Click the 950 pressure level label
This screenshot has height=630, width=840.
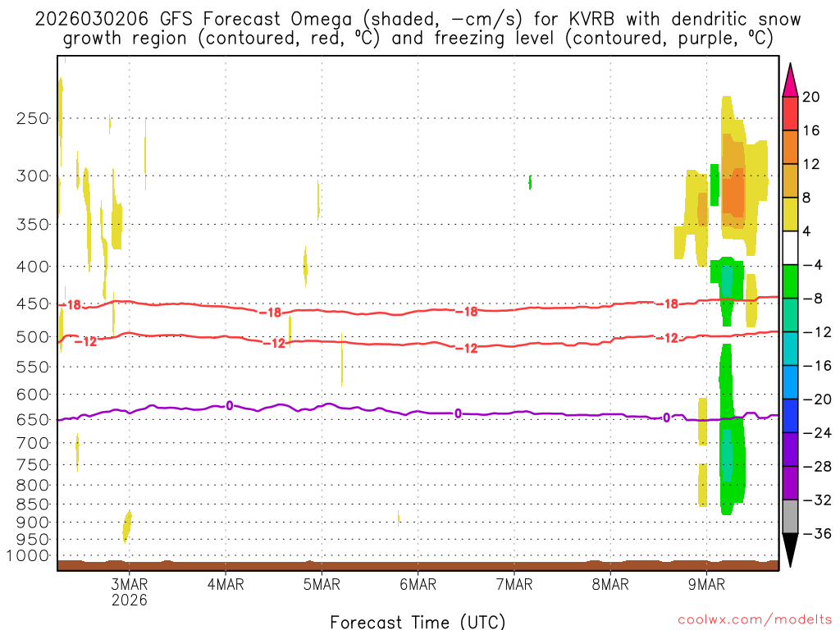pyautogui.click(x=33, y=540)
